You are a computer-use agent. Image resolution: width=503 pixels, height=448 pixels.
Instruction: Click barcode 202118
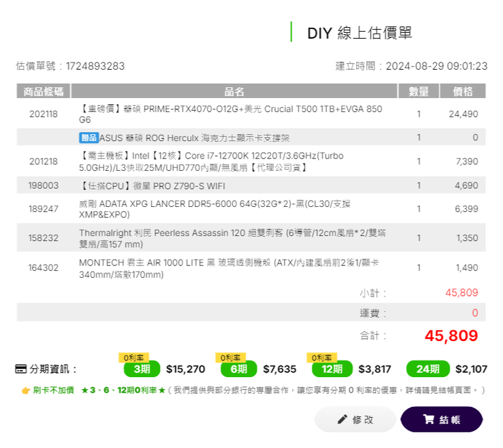[43, 114]
